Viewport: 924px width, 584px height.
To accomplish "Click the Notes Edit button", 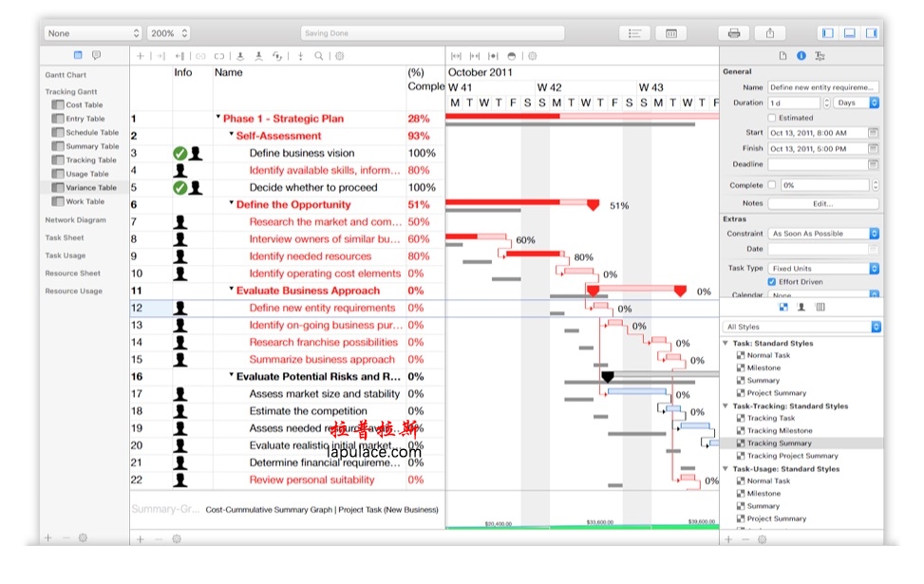I will coord(823,203).
